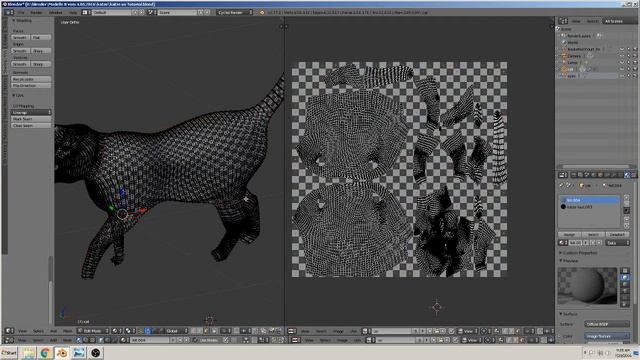This screenshot has width=640, height=360.
Task: Open the Global transform orientation dropdown
Action: coord(177,331)
